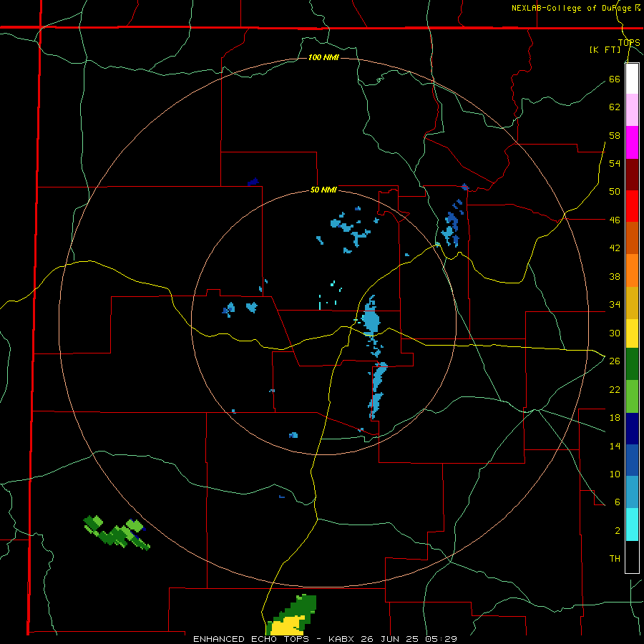Click the 50 NMI range ring label

coord(323,190)
